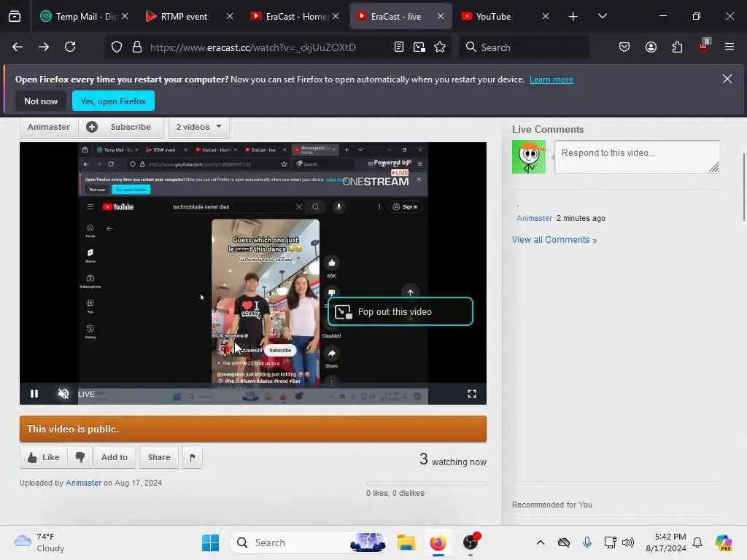Open Animaster commenter name link
747x560 pixels.
[x=534, y=218]
